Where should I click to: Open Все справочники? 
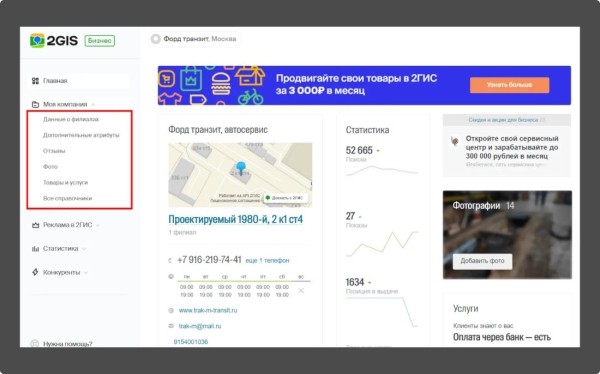click(x=67, y=198)
